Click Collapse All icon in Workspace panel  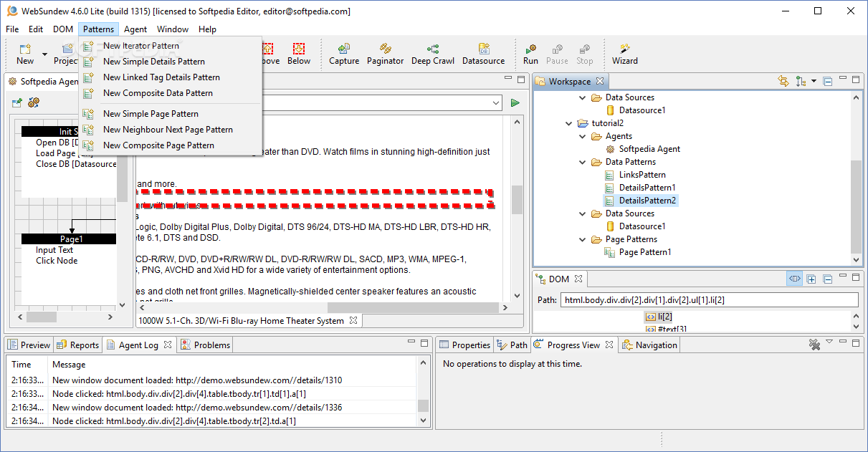pos(827,81)
